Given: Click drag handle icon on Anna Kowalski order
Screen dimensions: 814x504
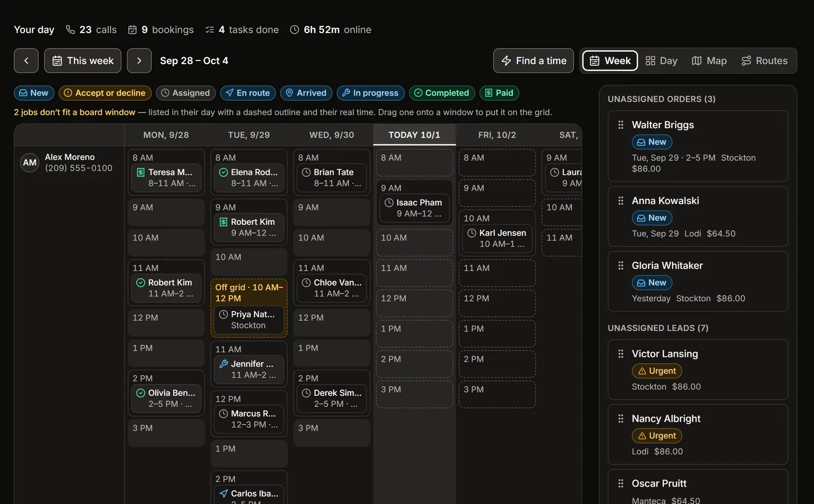Looking at the screenshot, I should click(621, 201).
